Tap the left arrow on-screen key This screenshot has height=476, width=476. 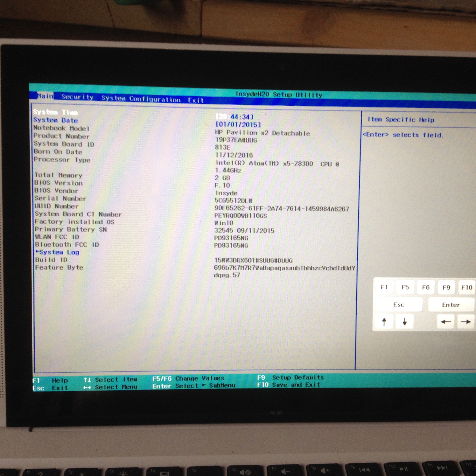(445, 322)
